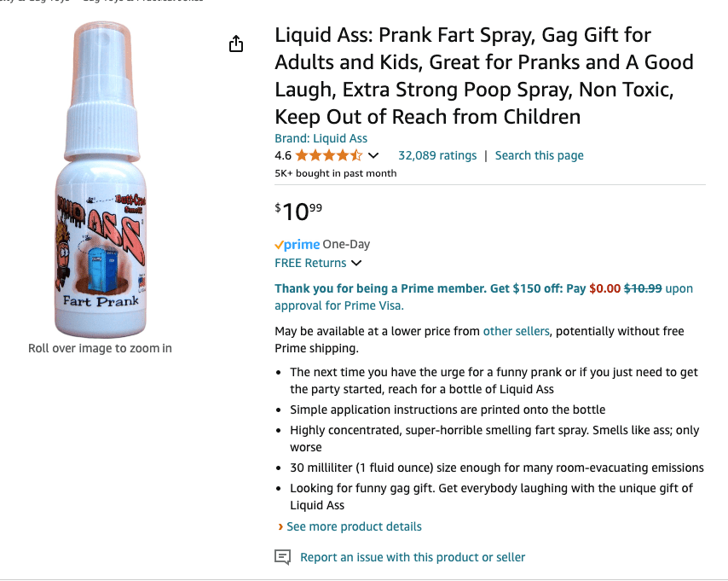
Task: Expand See more product details
Action: coord(354,526)
